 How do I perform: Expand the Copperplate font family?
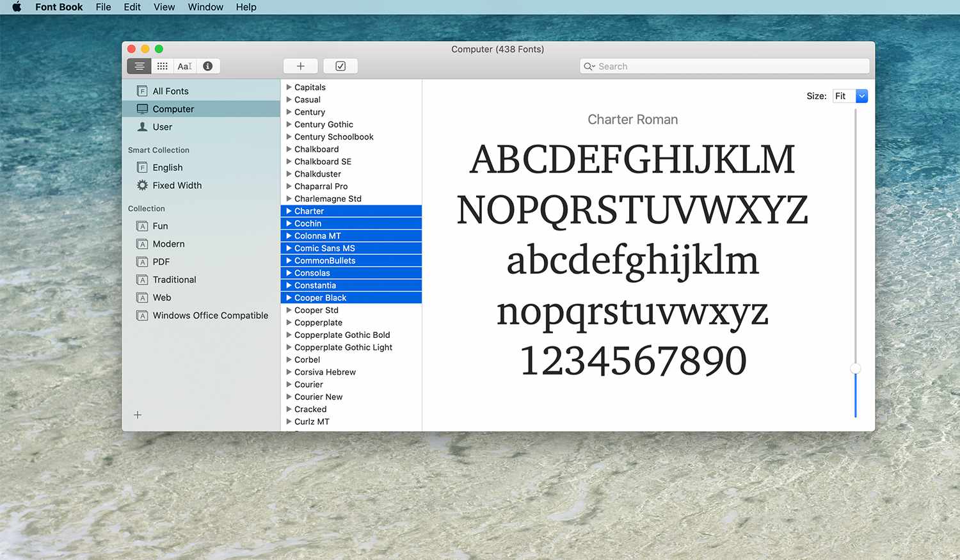click(289, 323)
